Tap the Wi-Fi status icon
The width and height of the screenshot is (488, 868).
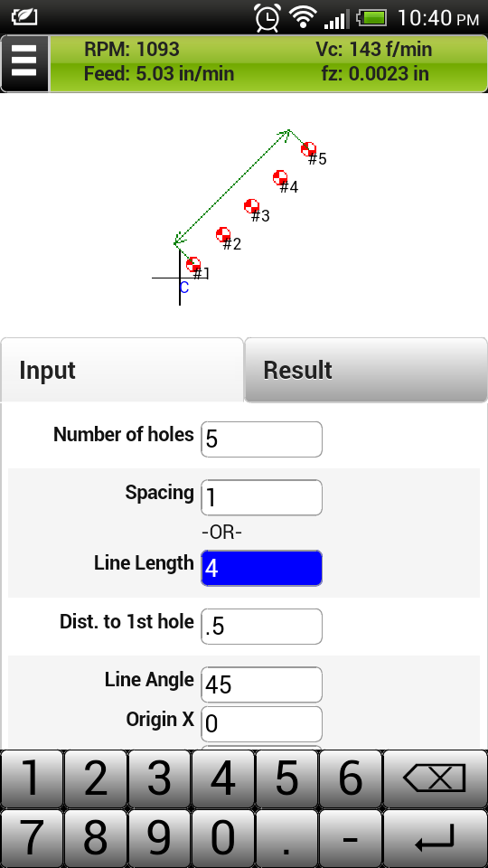pos(302,17)
